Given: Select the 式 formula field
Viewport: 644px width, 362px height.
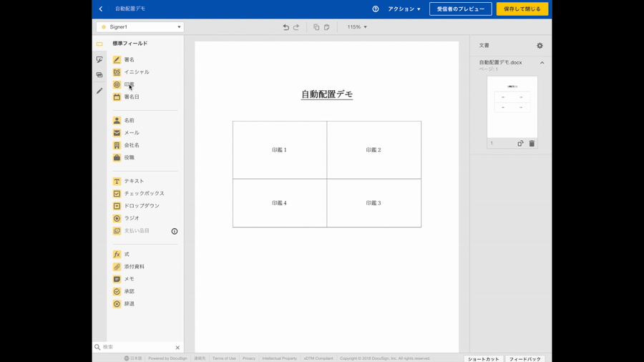Looking at the screenshot, I should 122,254.
